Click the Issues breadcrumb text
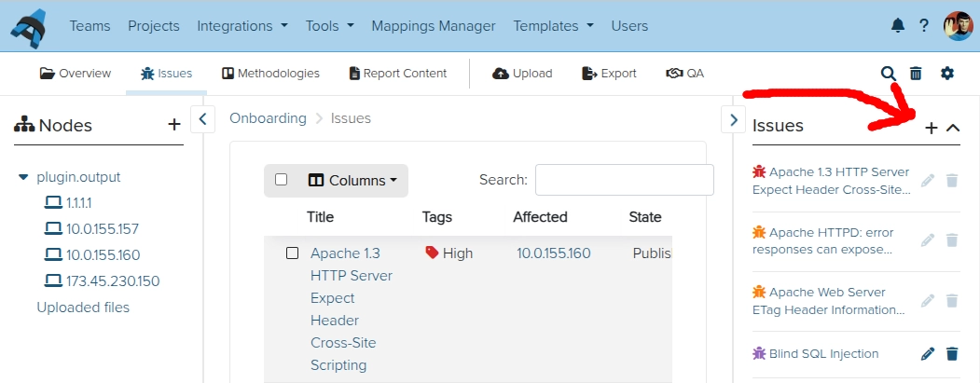Viewport: 980px width, 383px height. point(351,118)
